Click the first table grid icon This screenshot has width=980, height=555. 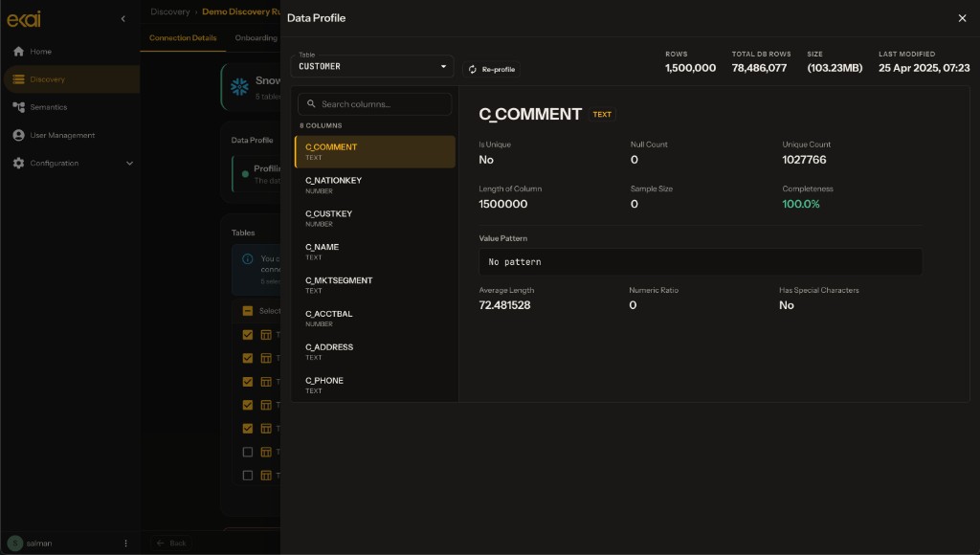pyautogui.click(x=266, y=335)
